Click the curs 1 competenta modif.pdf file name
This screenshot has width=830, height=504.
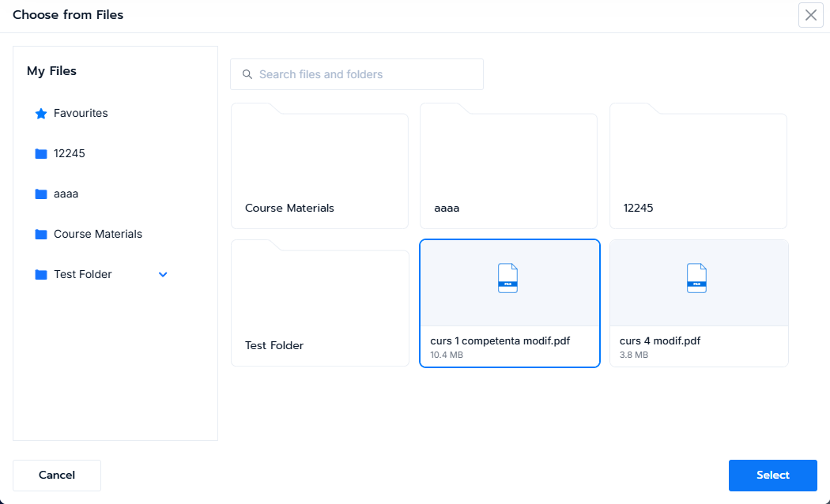(500, 341)
